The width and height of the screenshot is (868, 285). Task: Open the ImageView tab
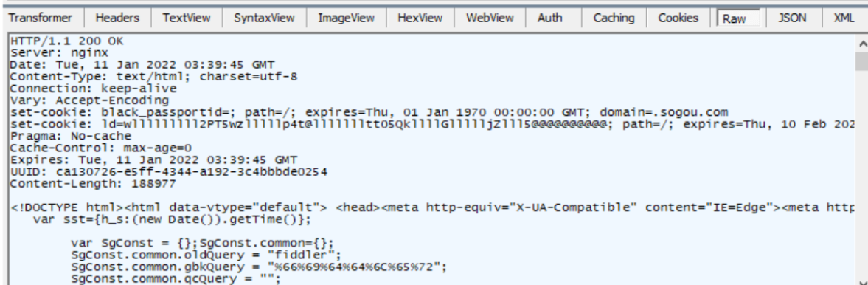pos(346,18)
